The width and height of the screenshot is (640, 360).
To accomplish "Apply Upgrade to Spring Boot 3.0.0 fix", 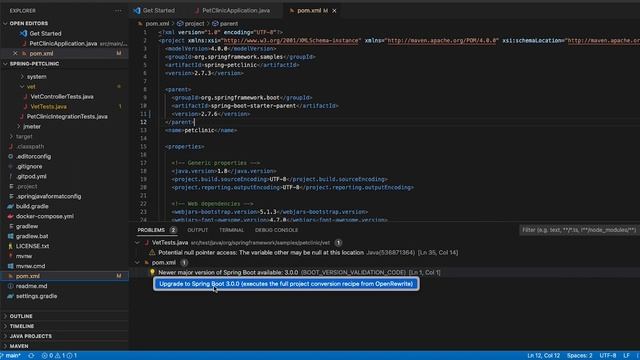I will pyautogui.click(x=286, y=284).
